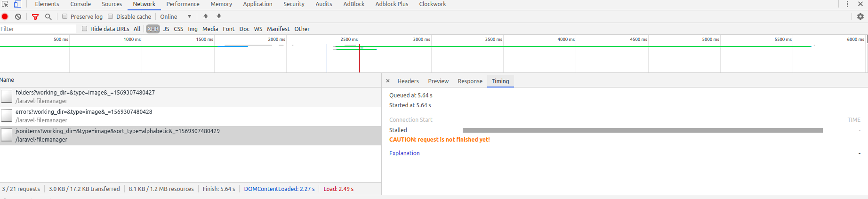
Task: Toggle the XHR filter
Action: 153,29
